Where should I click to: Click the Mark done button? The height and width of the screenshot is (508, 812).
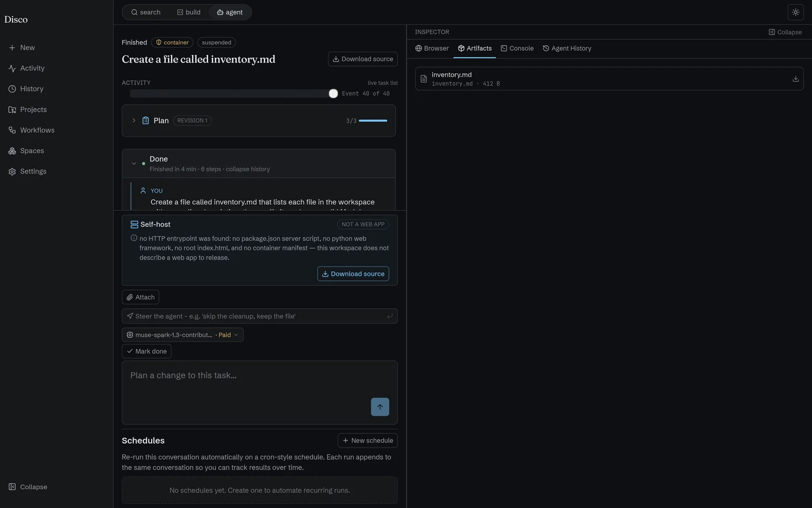point(147,352)
